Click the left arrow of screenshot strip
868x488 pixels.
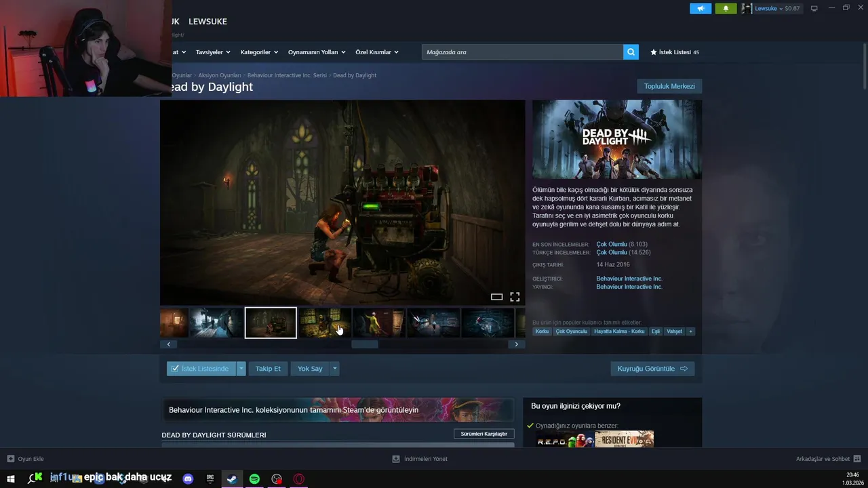tap(169, 344)
